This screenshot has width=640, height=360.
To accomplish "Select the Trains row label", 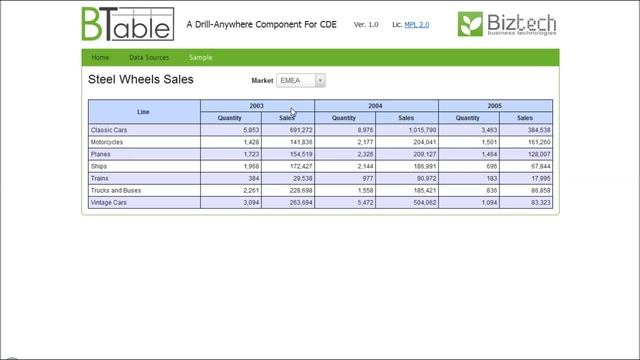I will 100,178.
